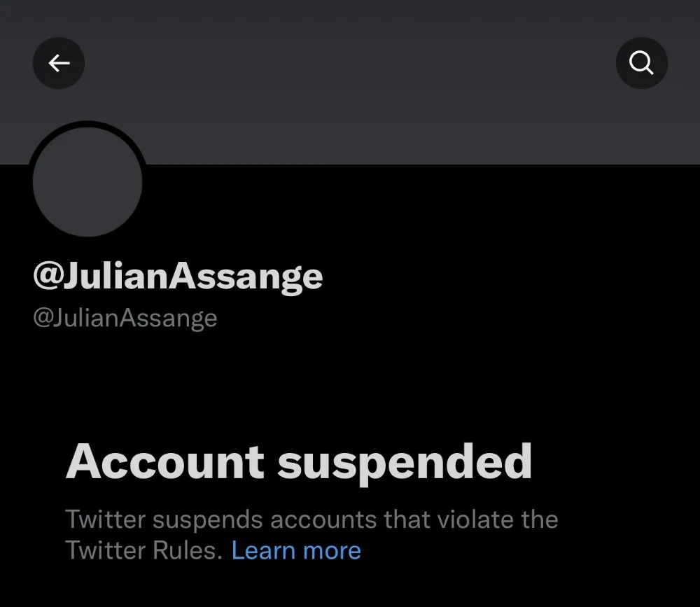Open search with the magnifying glass icon
This screenshot has height=607, width=700.
(x=641, y=63)
